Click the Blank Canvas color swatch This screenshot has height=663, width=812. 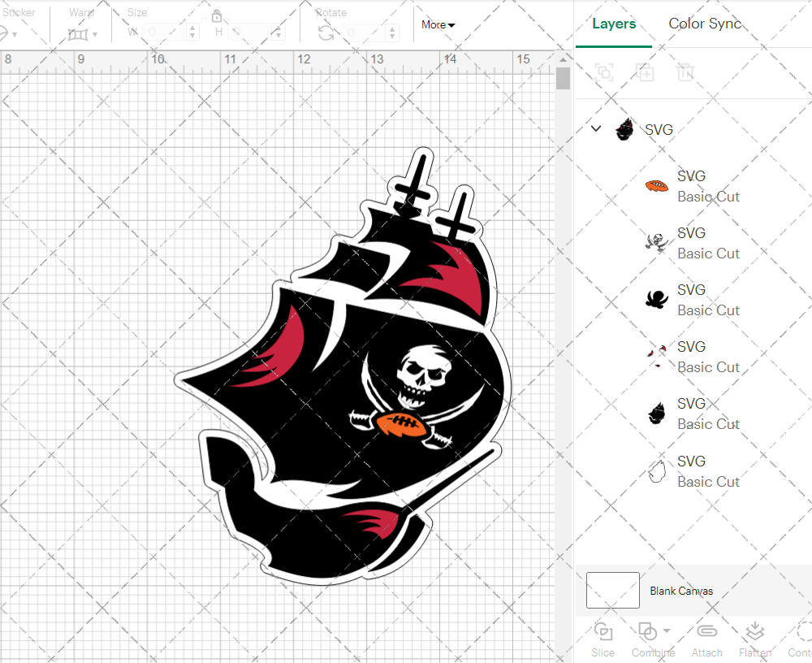click(613, 591)
